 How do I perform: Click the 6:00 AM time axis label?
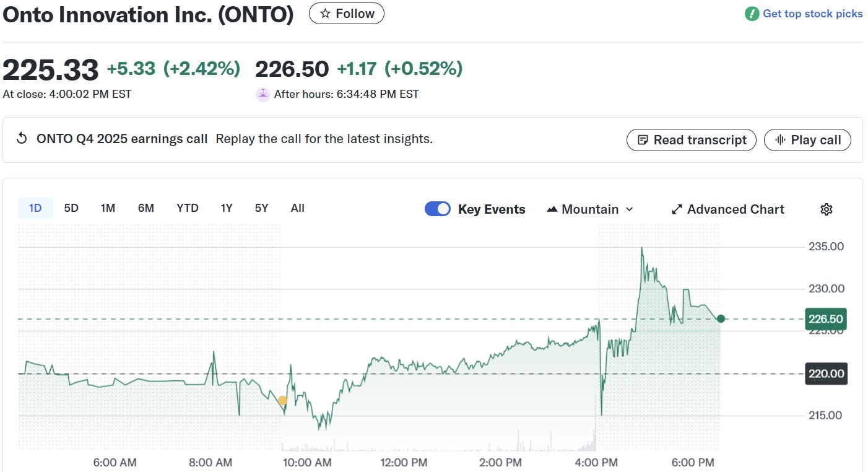click(x=115, y=463)
